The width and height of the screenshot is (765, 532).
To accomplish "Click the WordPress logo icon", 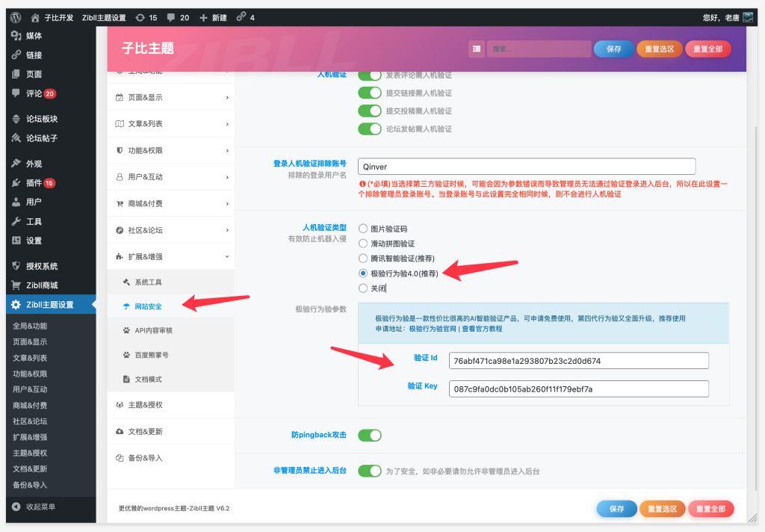I will 16,18.
